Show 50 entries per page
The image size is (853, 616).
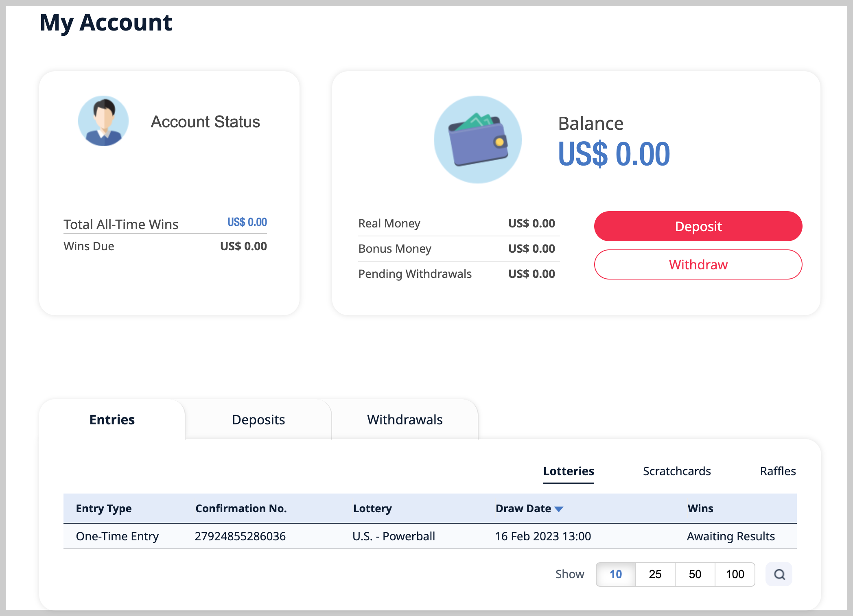[x=695, y=574]
